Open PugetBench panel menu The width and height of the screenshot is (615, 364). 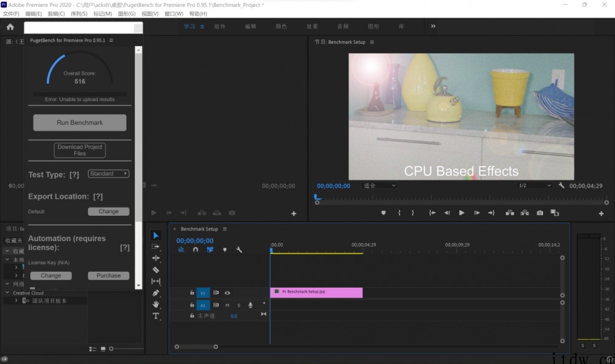[x=111, y=41]
